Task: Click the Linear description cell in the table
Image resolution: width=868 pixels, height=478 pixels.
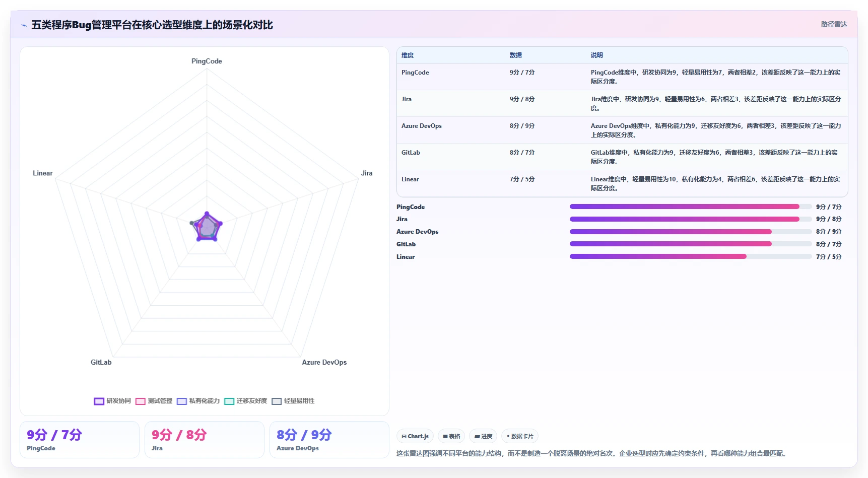Action: (716, 184)
